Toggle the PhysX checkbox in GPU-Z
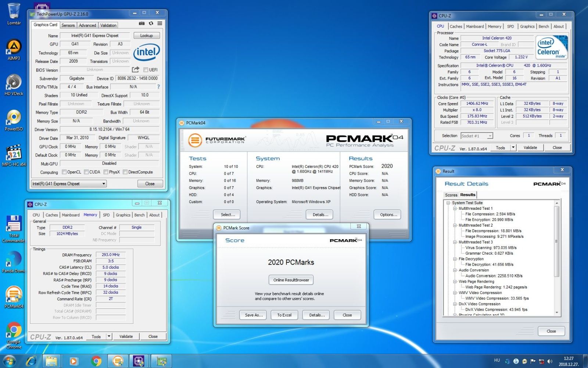The height and width of the screenshot is (368, 588). click(106, 172)
